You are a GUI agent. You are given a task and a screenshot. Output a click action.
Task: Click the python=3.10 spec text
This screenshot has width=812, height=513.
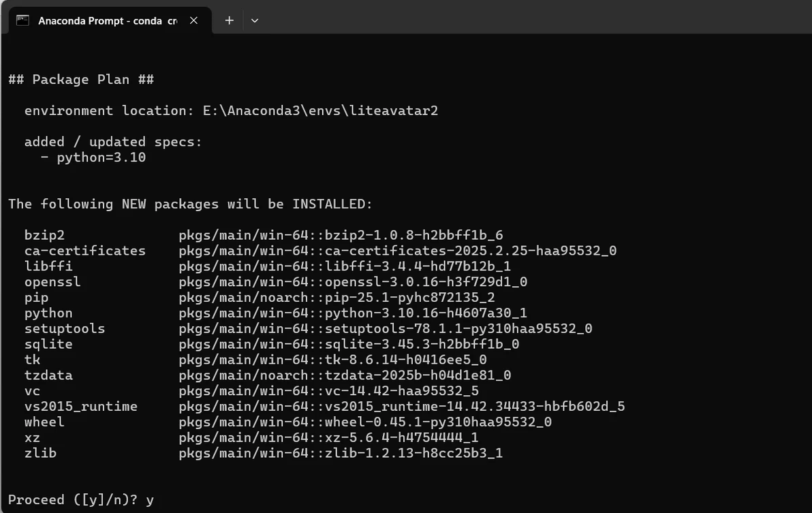(101, 157)
